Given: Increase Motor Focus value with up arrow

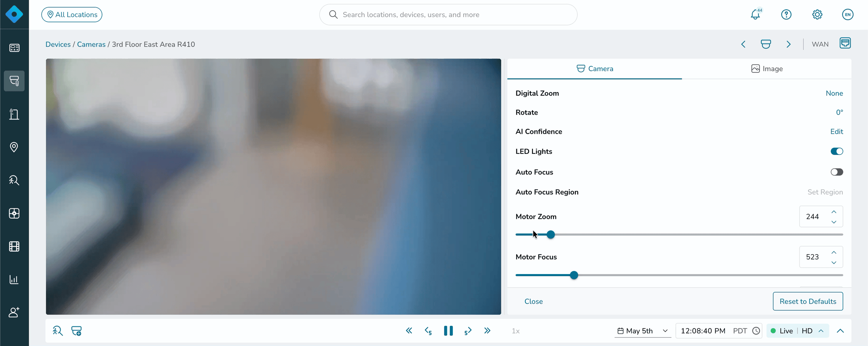Looking at the screenshot, I should coord(834,253).
